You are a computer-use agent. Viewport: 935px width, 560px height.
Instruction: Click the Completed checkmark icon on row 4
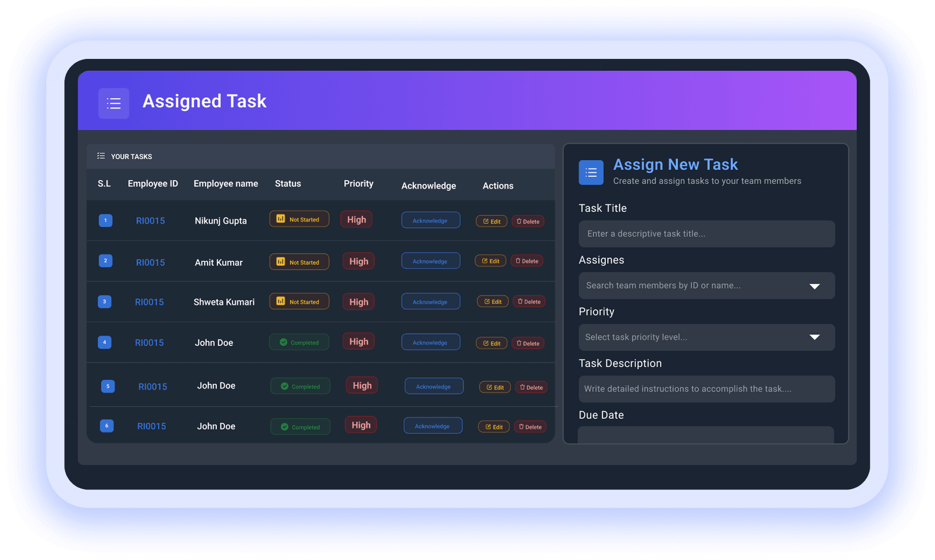283,342
